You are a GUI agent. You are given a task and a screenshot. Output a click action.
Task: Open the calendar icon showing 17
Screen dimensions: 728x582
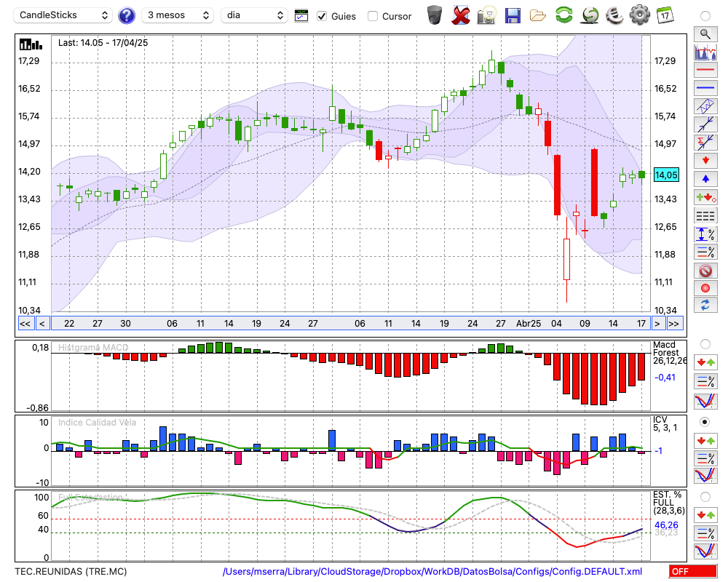[x=665, y=15]
